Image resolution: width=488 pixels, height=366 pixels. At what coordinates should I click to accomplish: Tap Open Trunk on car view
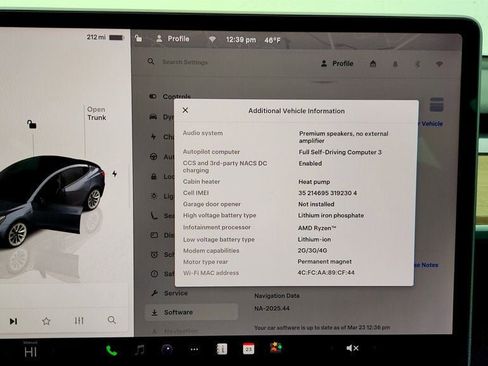tap(97, 113)
